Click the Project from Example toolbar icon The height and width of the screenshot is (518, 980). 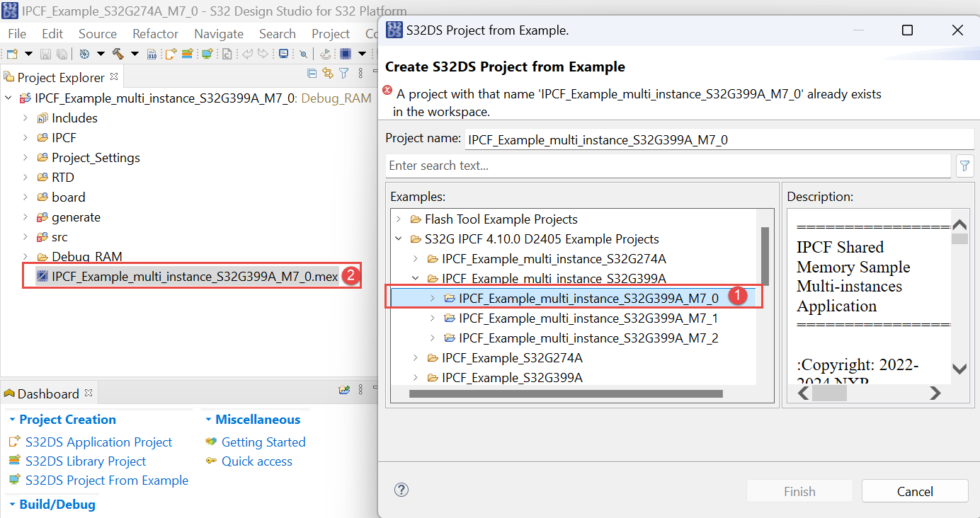(x=207, y=54)
